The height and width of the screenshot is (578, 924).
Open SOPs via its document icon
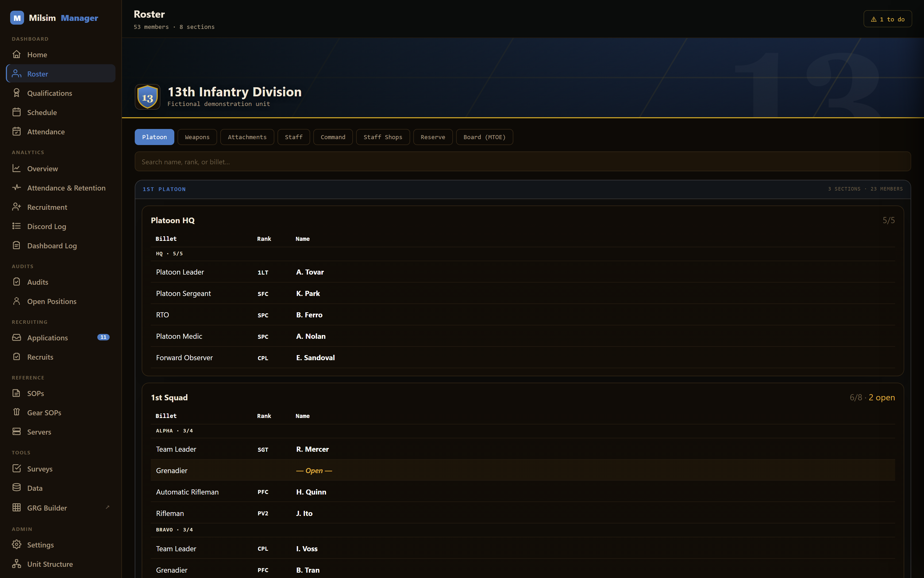pos(16,393)
